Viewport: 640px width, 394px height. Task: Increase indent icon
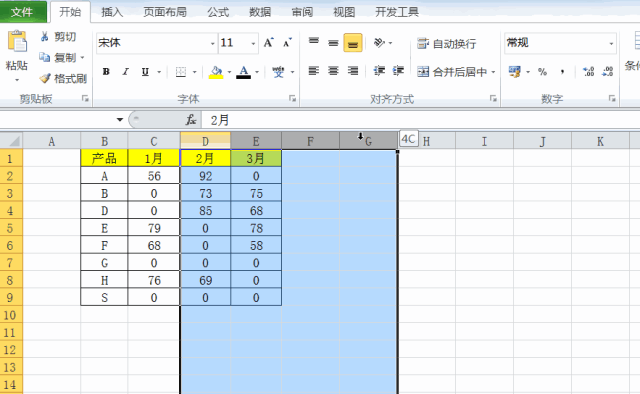click(x=398, y=71)
